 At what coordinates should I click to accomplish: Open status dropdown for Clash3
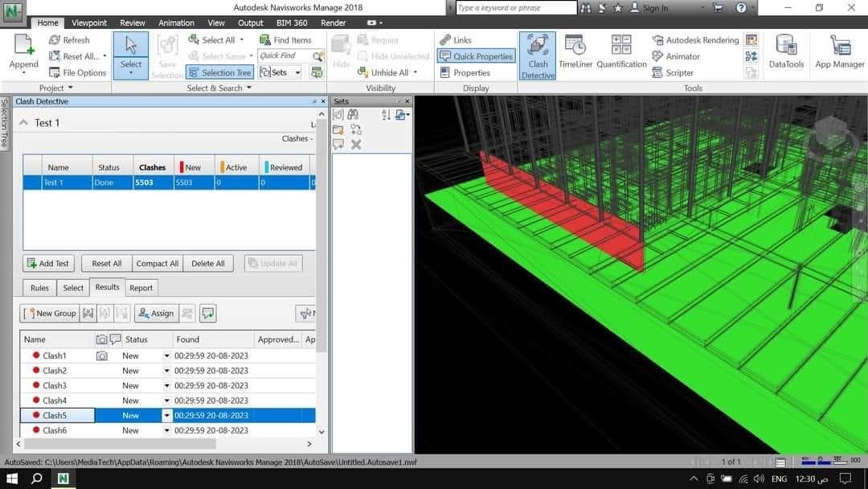(x=166, y=385)
